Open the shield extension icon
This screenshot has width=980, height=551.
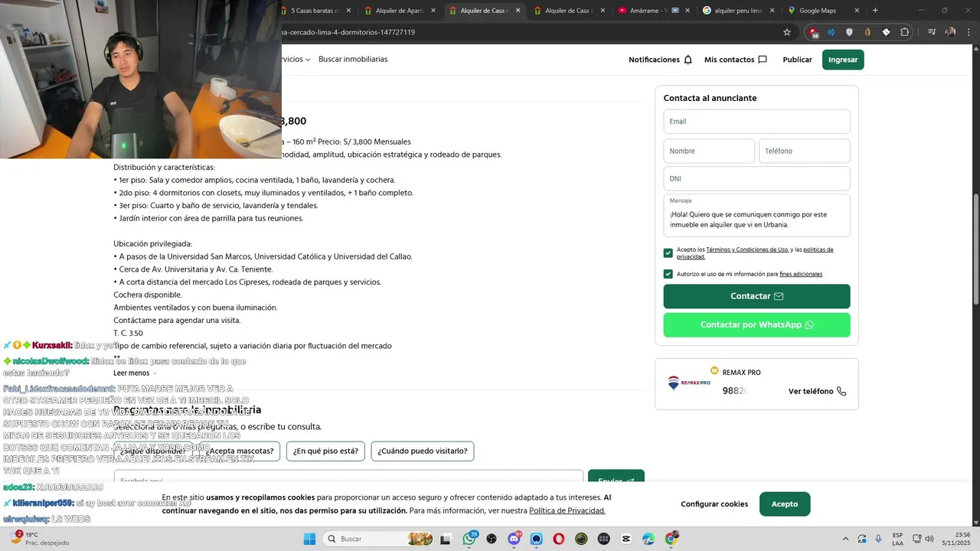tap(849, 32)
